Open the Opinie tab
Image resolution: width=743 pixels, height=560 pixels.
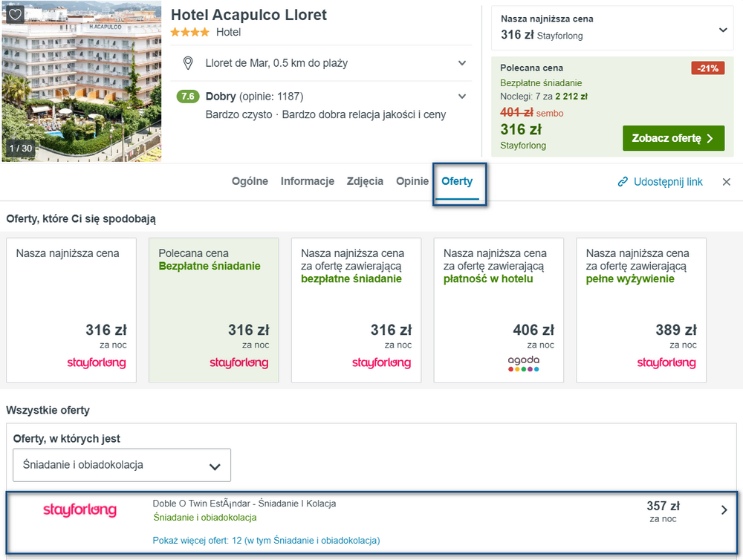tap(412, 181)
